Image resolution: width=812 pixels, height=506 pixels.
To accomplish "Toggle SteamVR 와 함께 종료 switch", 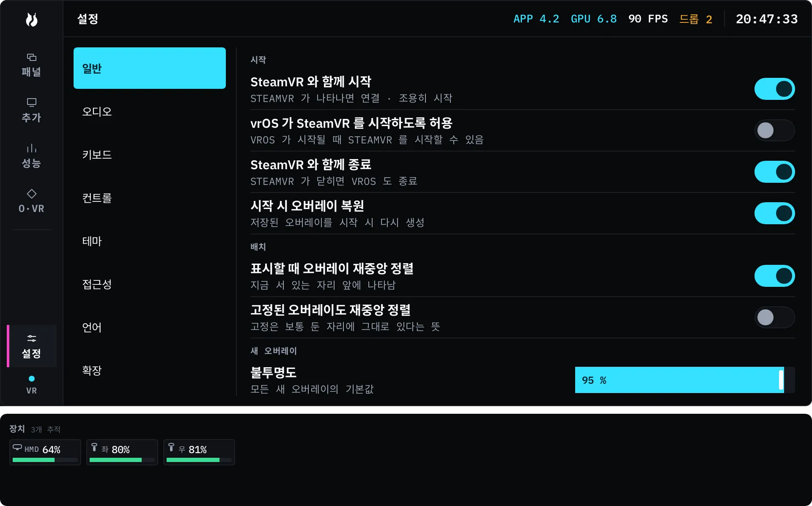I will coord(774,172).
